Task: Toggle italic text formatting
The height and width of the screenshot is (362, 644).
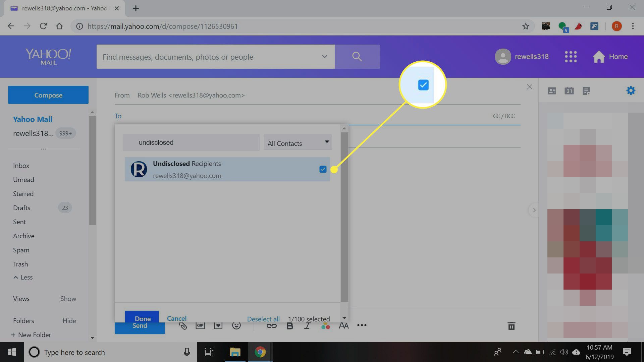Action: [x=307, y=326]
